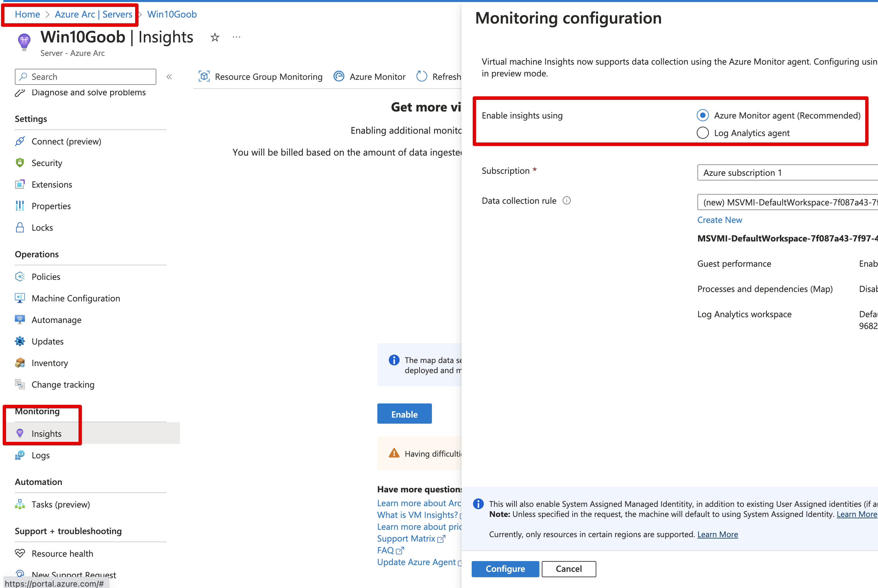Open Change tracking from the sidebar
The width and height of the screenshot is (878, 588).
coord(63,384)
